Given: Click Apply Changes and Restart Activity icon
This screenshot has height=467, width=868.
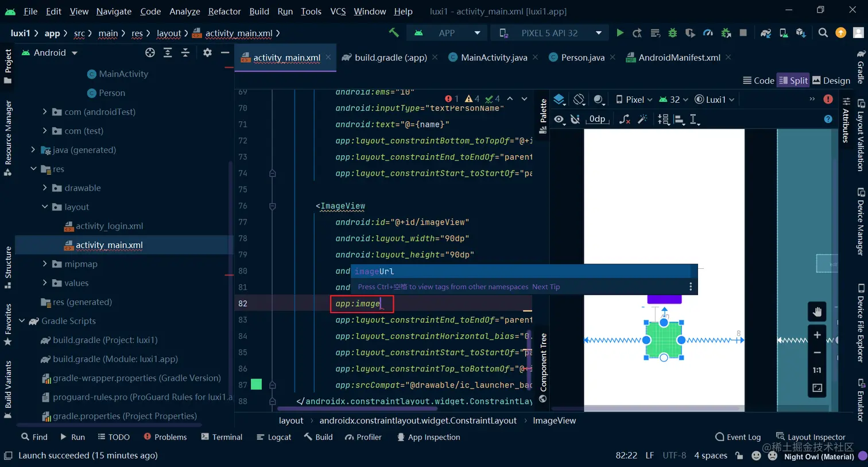Looking at the screenshot, I should click(637, 33).
